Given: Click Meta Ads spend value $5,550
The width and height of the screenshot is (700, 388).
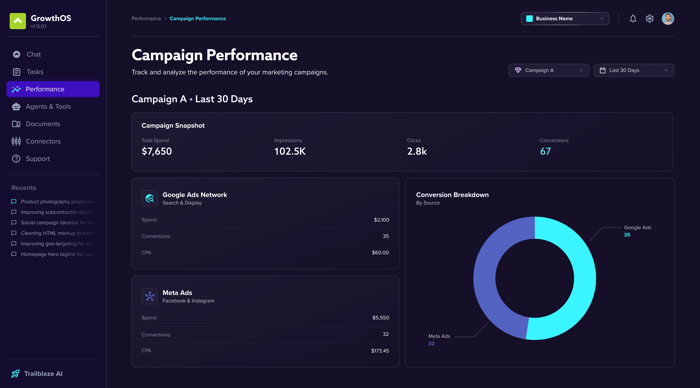Looking at the screenshot, I should pyautogui.click(x=381, y=318).
